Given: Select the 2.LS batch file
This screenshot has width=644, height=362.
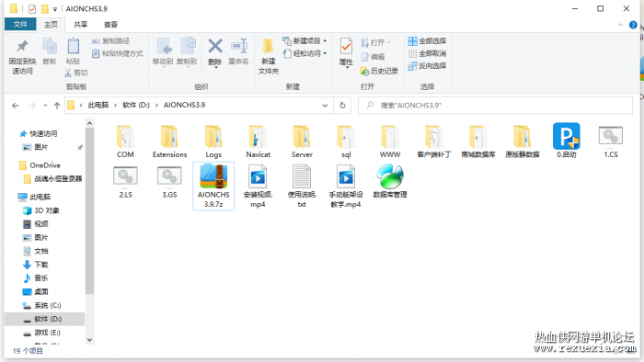Looking at the screenshot, I should click(125, 182).
